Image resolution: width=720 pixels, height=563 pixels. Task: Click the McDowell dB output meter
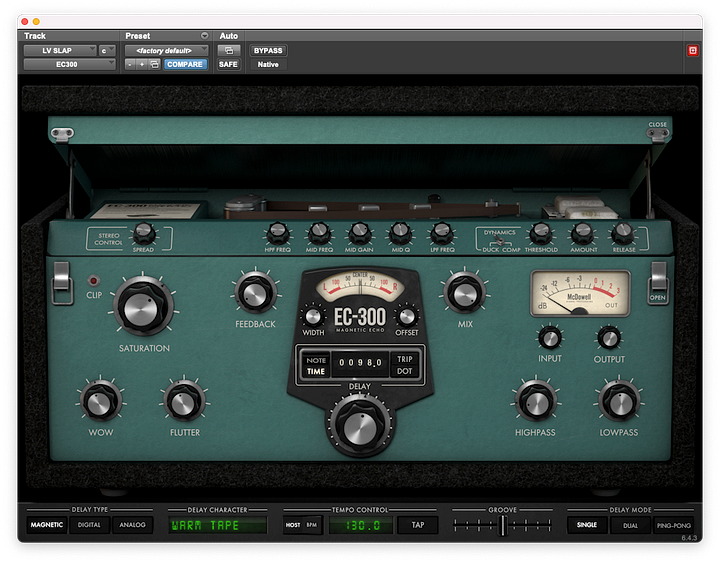pos(580,293)
